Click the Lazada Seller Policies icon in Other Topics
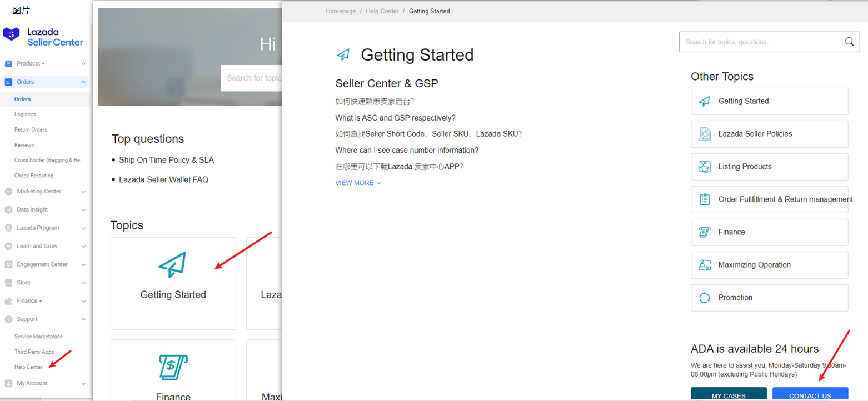Image resolution: width=868 pixels, height=401 pixels. [x=705, y=134]
